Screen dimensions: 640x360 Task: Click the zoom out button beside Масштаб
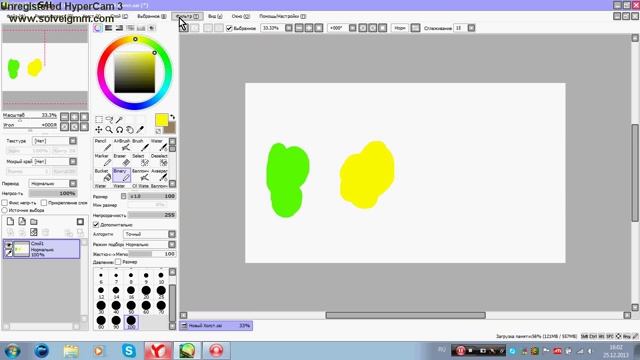(64, 116)
